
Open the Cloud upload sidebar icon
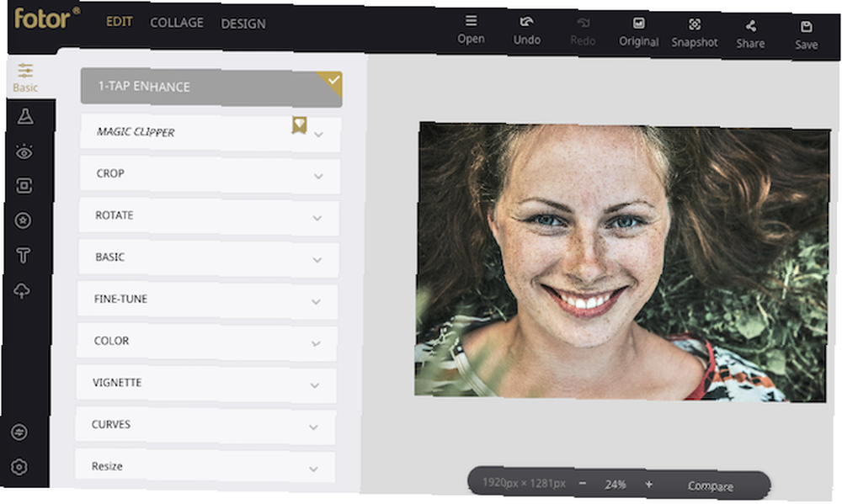click(22, 291)
